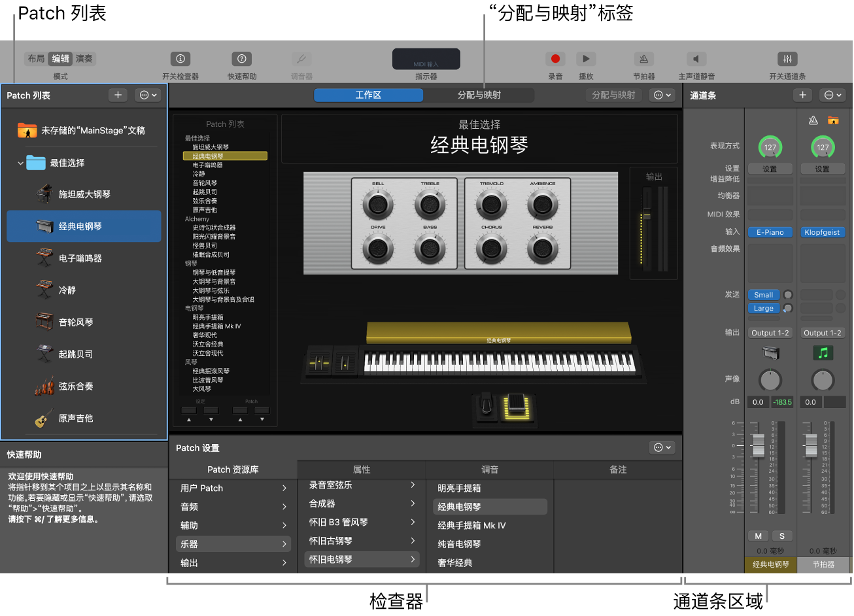Click the 录音 record icon

[555, 58]
